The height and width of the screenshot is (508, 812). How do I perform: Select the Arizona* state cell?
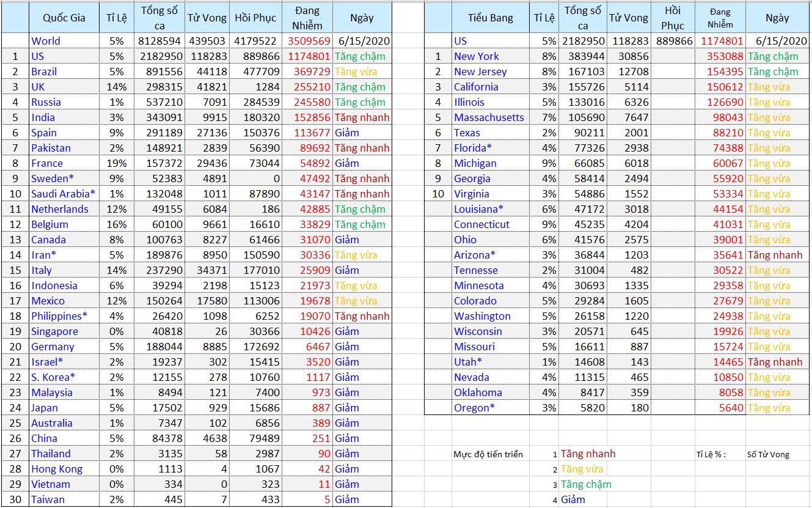(x=490, y=255)
